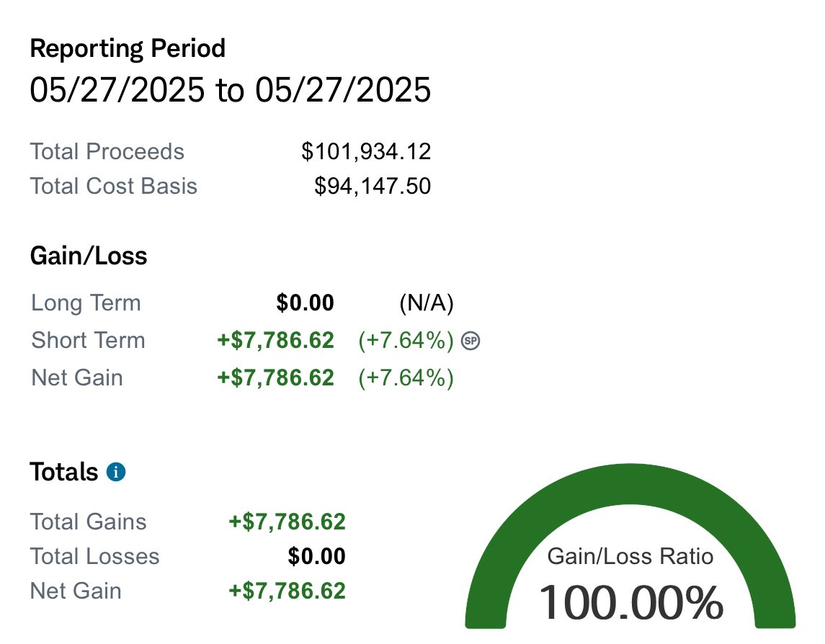This screenshot has width=825, height=644.
Task: Click the 100.00% ratio value
Action: point(631,603)
